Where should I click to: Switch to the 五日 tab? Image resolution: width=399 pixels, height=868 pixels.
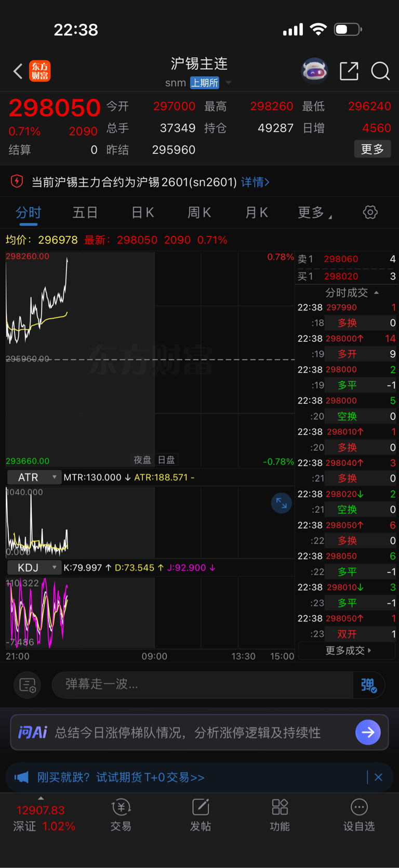[x=85, y=213]
